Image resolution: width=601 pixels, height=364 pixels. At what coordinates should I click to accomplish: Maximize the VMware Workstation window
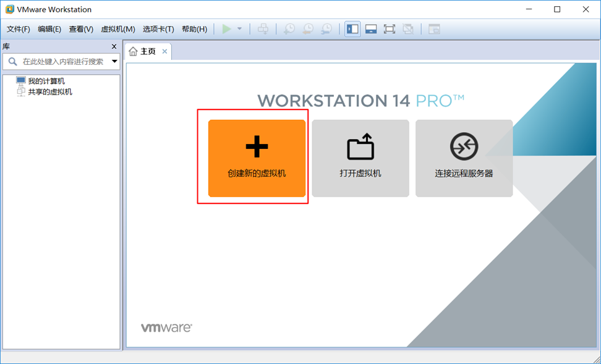click(557, 9)
